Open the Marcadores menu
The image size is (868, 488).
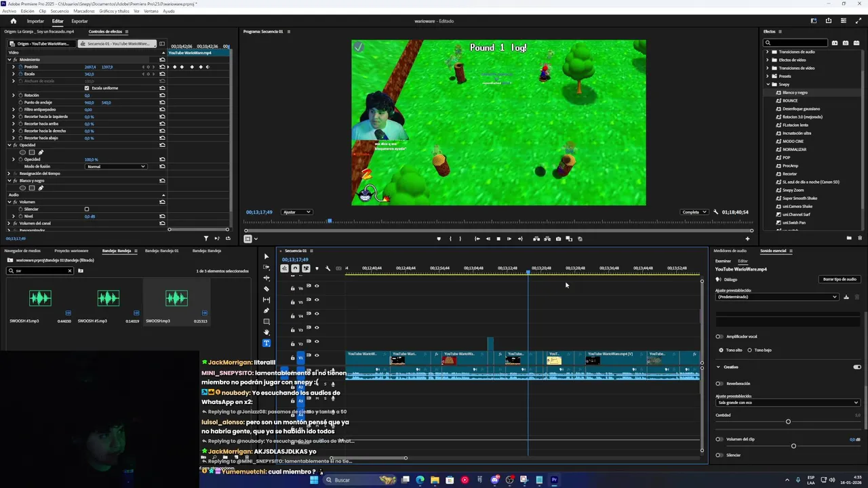pos(84,11)
